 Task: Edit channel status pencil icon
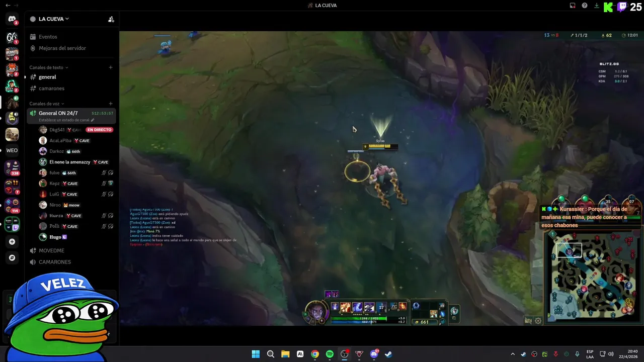[93, 120]
